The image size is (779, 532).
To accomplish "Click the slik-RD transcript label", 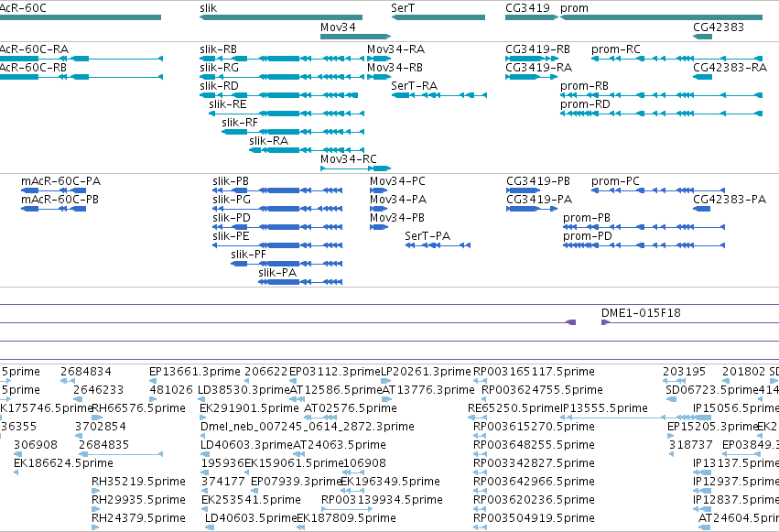I will coord(219,86).
